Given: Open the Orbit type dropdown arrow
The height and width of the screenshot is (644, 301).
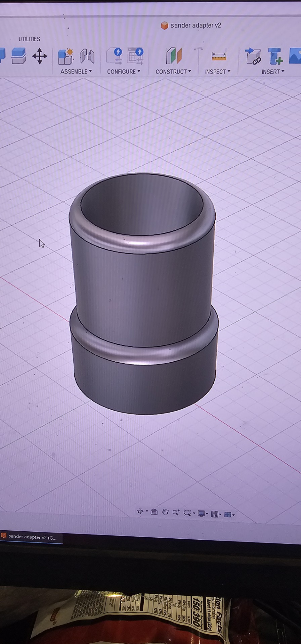Looking at the screenshot, I should tap(147, 512).
